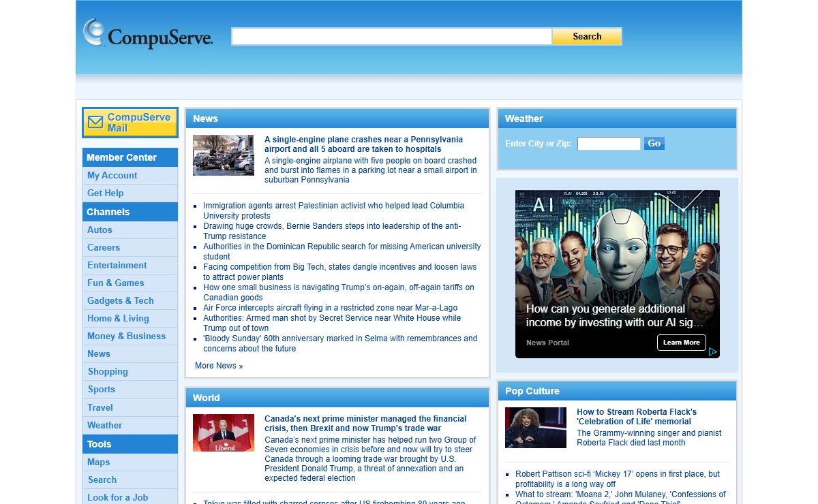Open Bloody Sunday anniversary story link
Image resolution: width=818 pixels, height=504 pixels.
tap(340, 343)
